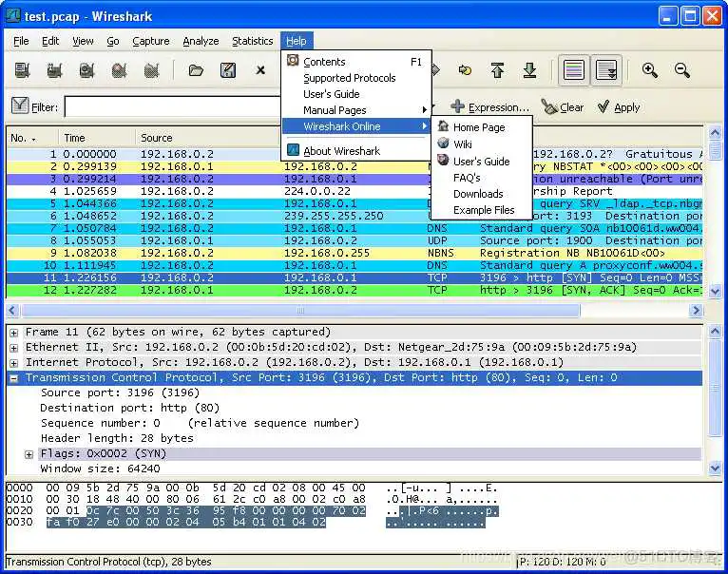Select packet 4 to 224.0.0.22 row
728x574 pixels.
tap(354, 191)
